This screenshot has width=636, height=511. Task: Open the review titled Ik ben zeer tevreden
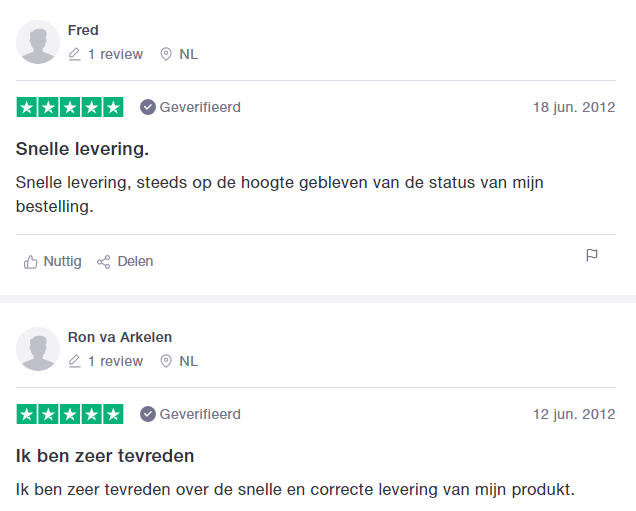pyautogui.click(x=105, y=456)
